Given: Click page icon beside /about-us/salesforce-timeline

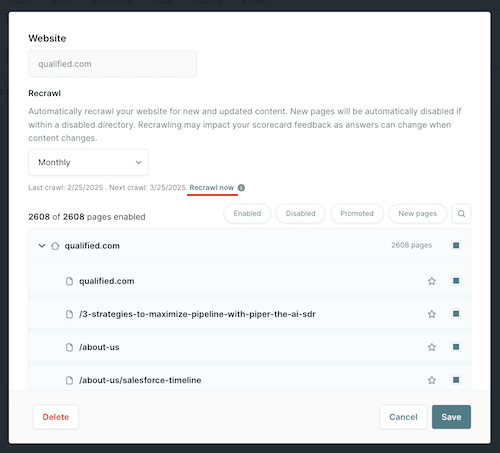Looking at the screenshot, I should (69, 380).
